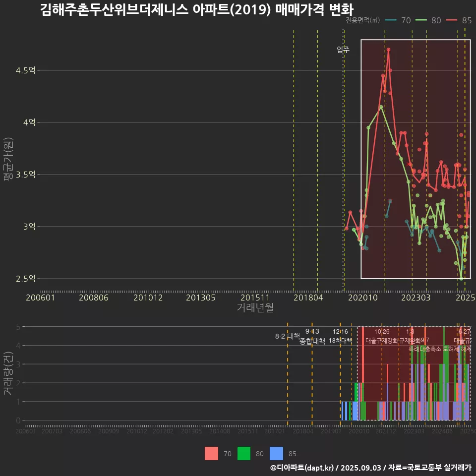Screen dimensions: 476x476
Task: Click the 4.5억 y-axis label
Action: click(25, 70)
